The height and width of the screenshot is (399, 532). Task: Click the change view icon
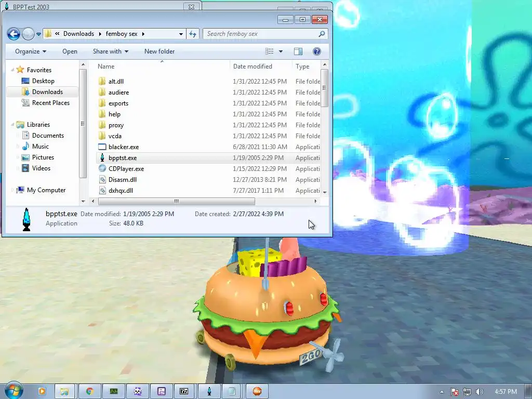(x=270, y=51)
